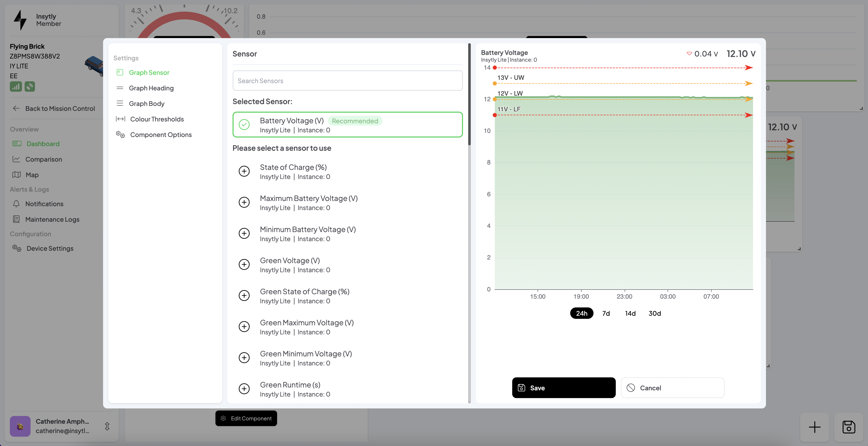Open the Graph Body settings section
Viewport: 868px width, 446px height.
[x=146, y=104]
